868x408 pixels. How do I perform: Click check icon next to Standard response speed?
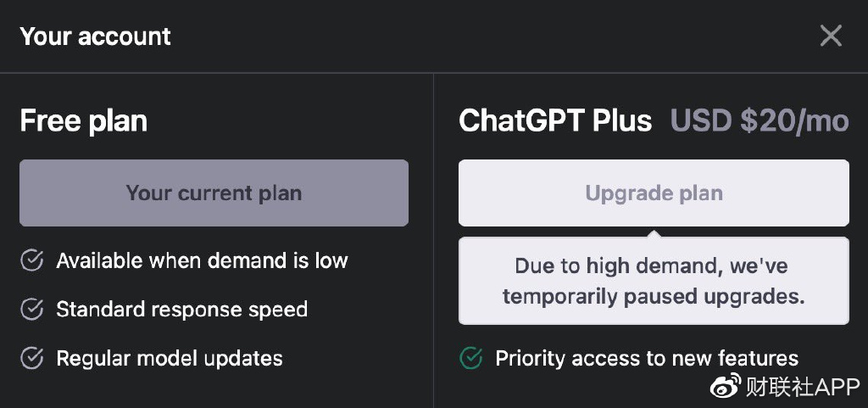click(x=31, y=310)
